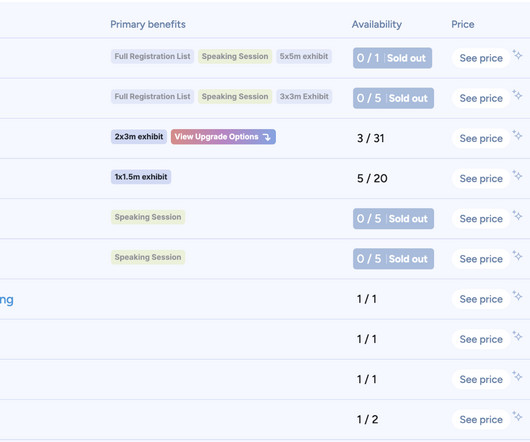The height and width of the screenshot is (442, 530).
Task: Click sparkle icon beside first See price
Action: tap(517, 54)
